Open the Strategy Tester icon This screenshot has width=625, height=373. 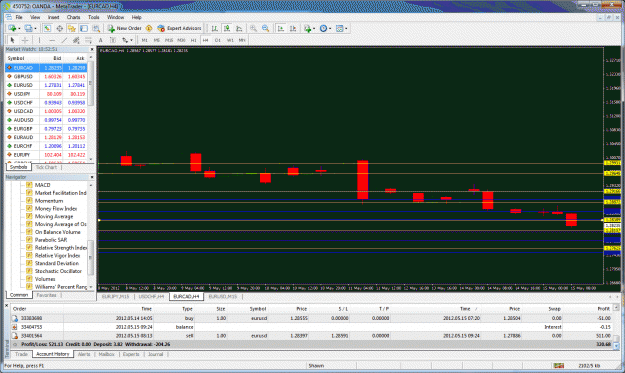click(96, 28)
